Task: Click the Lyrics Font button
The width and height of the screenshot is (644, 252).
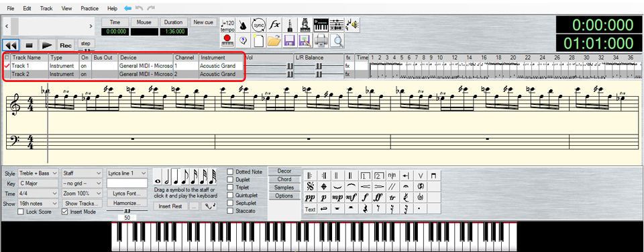Action: pyautogui.click(x=127, y=193)
